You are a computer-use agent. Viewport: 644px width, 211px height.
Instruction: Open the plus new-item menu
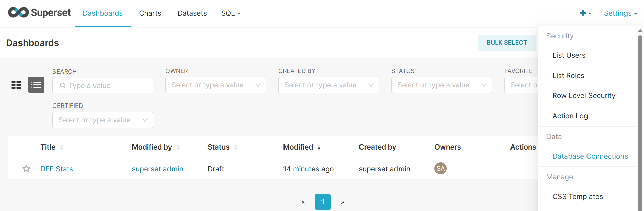pos(585,13)
